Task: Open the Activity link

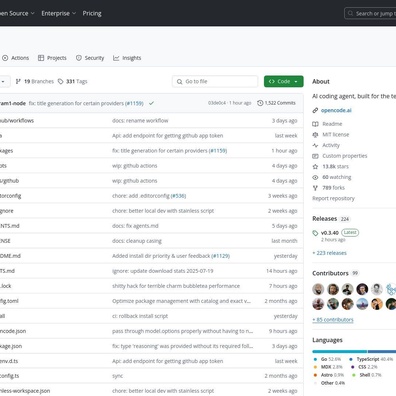Action: [x=331, y=145]
